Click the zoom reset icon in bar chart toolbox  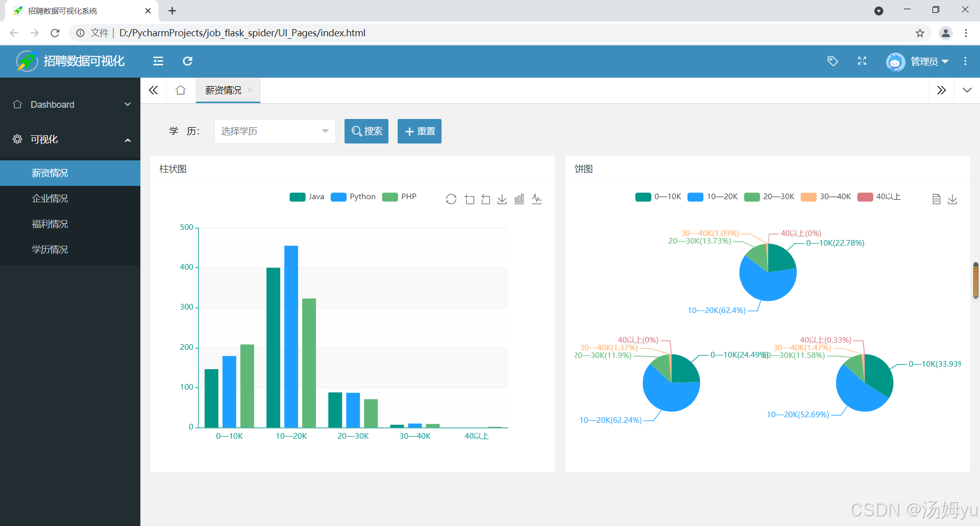486,199
